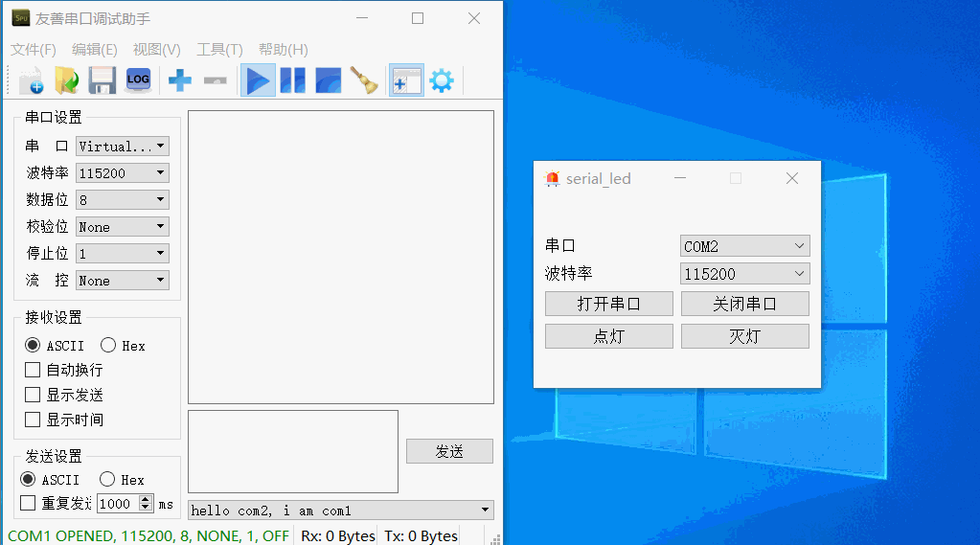980x545 pixels.
Task: Open the 帮助(H) menu
Action: (284, 50)
